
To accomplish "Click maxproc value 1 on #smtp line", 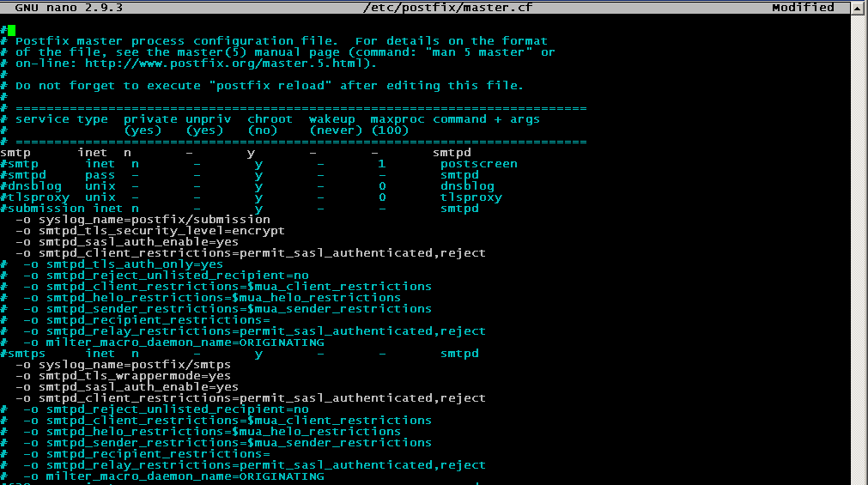I will [x=381, y=164].
